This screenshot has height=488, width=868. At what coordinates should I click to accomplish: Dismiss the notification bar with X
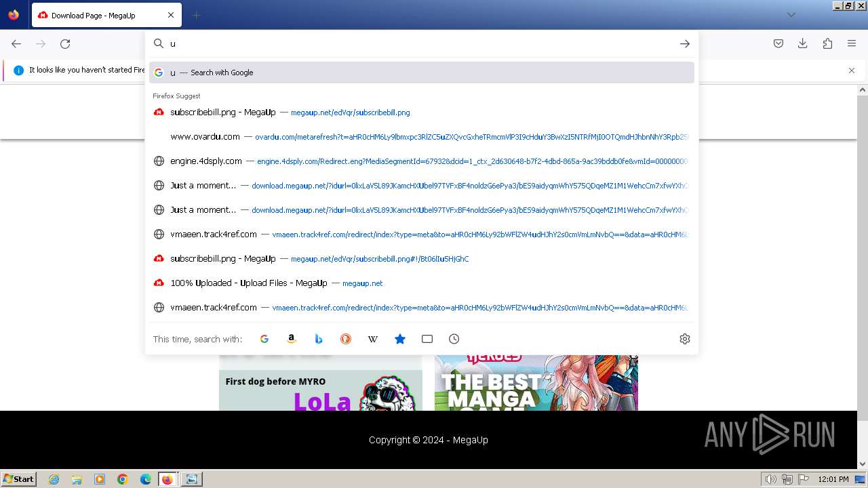click(x=852, y=70)
